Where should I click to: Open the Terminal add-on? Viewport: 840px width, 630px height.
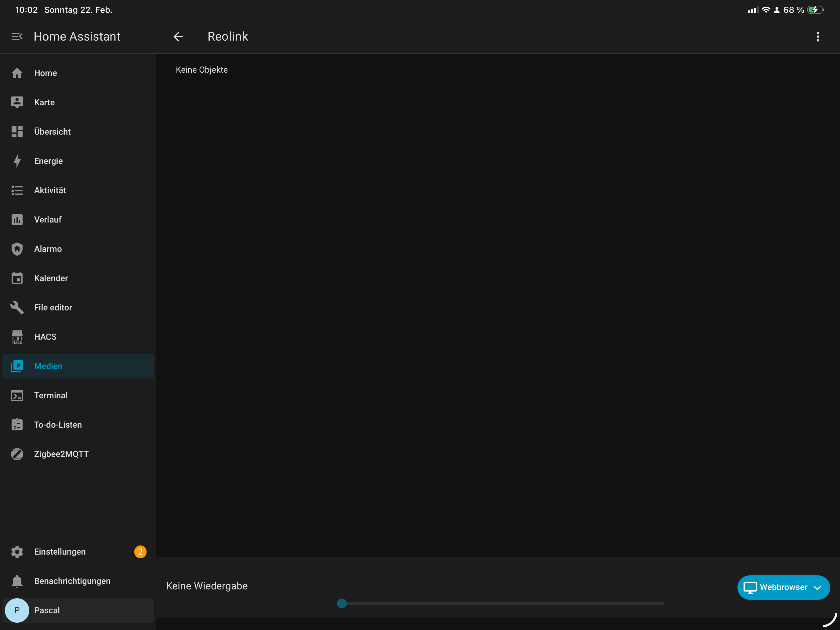tap(78, 396)
